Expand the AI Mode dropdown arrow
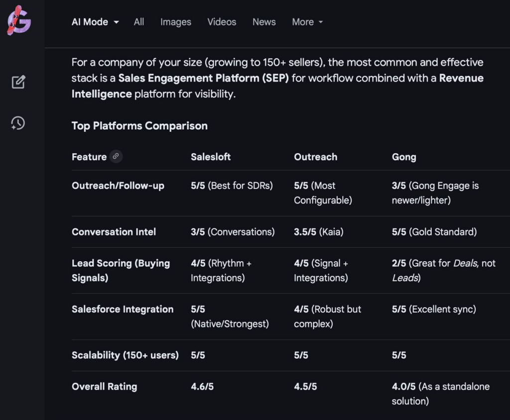Screen dimensions: 510x420 click(116, 22)
